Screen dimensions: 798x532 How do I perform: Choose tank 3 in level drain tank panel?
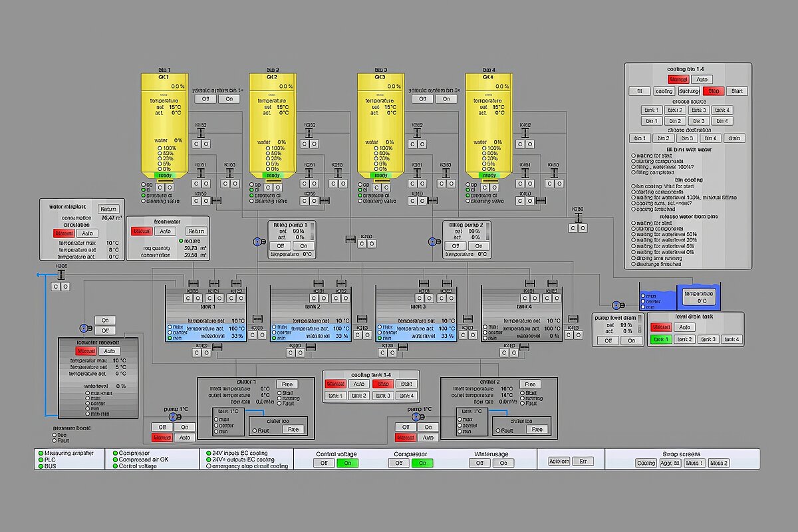pos(708,340)
